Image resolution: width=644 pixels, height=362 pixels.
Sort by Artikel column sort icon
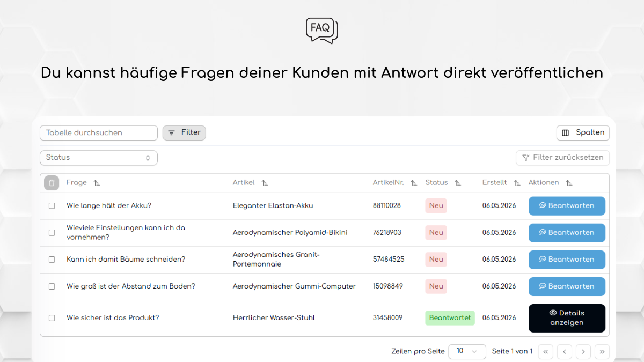(x=265, y=183)
